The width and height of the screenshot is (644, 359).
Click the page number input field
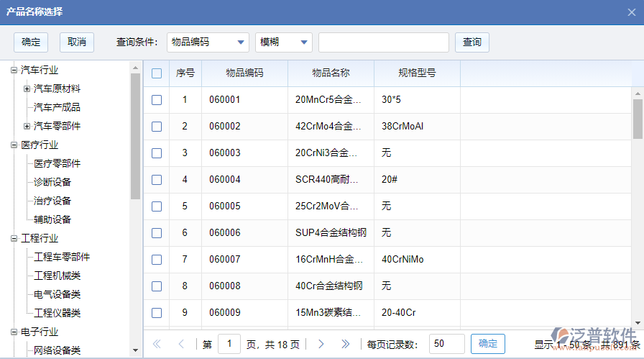click(229, 344)
